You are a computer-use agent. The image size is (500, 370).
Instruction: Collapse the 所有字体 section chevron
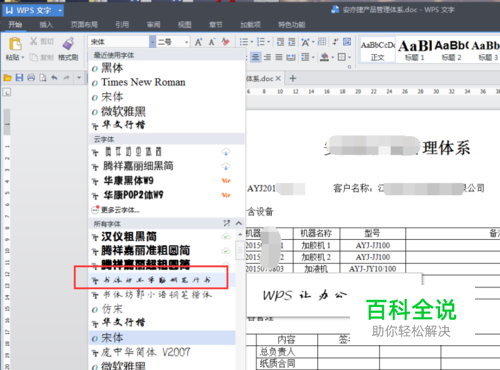click(239, 223)
